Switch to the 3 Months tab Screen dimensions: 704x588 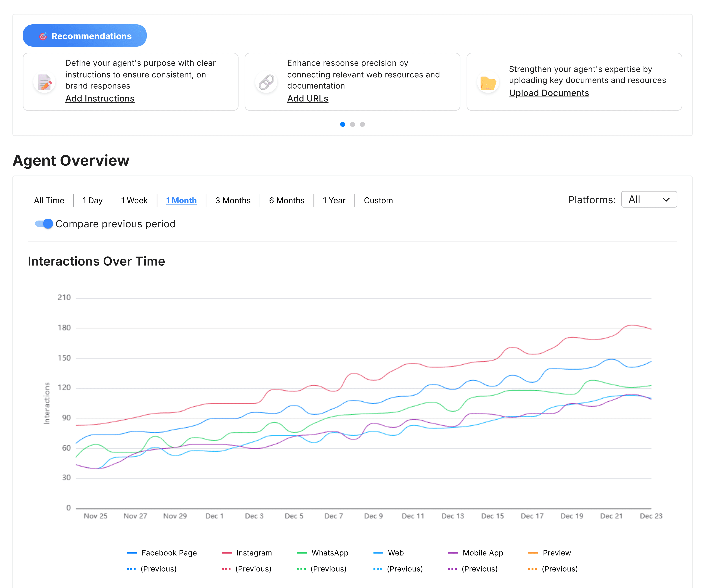tap(233, 201)
